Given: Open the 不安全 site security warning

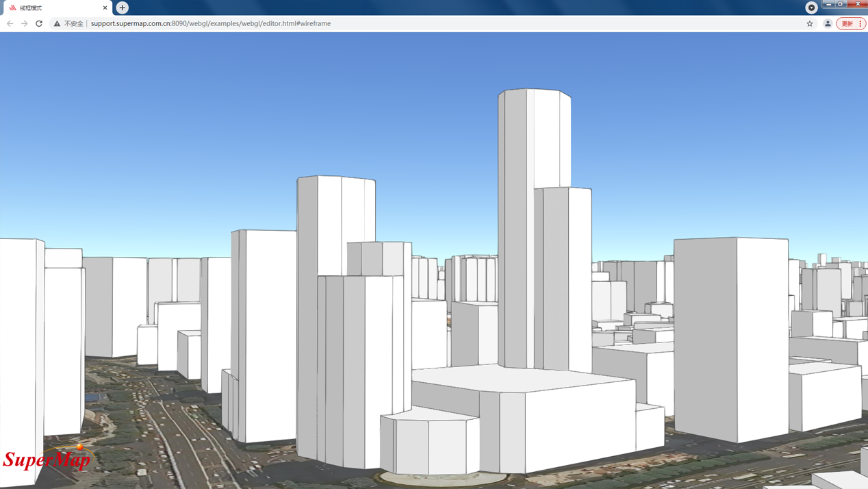Looking at the screenshot, I should click(68, 23).
